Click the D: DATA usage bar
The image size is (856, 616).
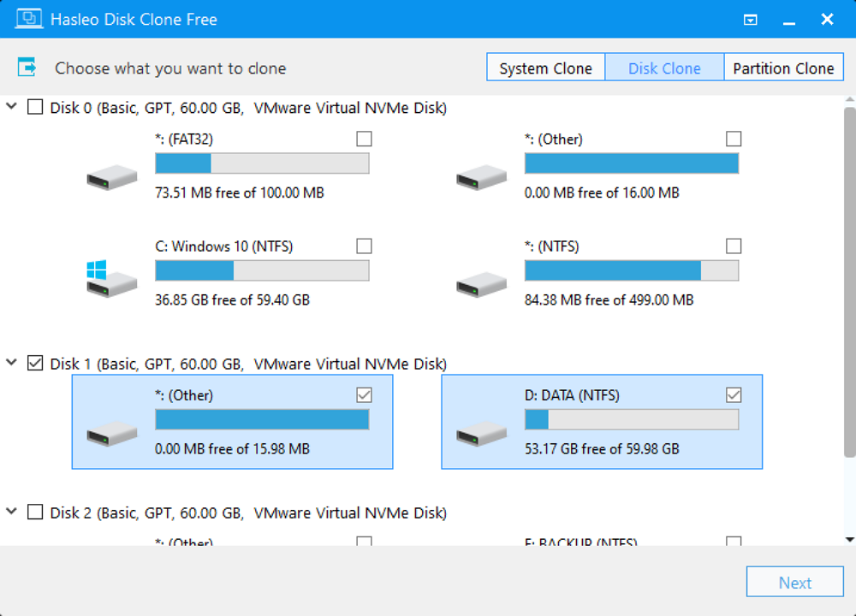(x=631, y=419)
